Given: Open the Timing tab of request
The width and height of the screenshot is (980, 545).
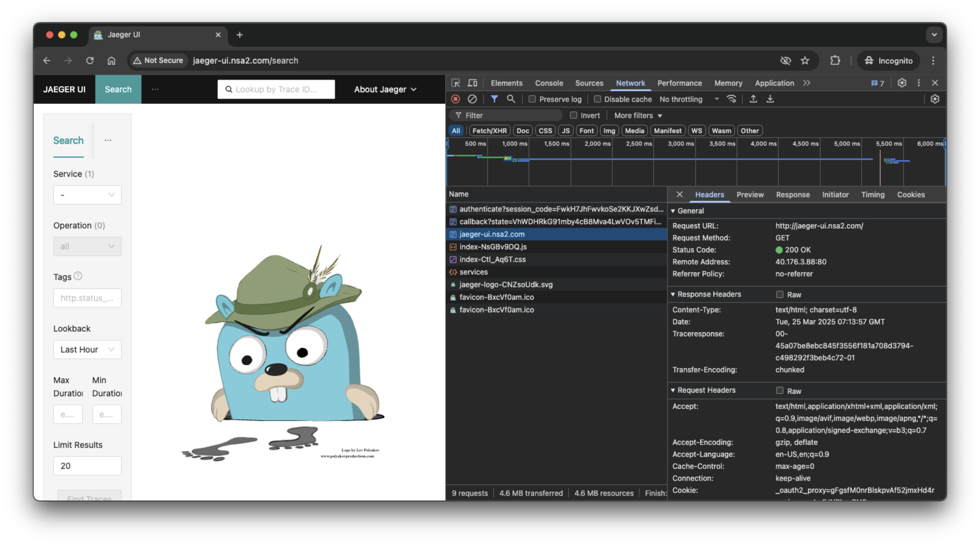Looking at the screenshot, I should (x=872, y=195).
